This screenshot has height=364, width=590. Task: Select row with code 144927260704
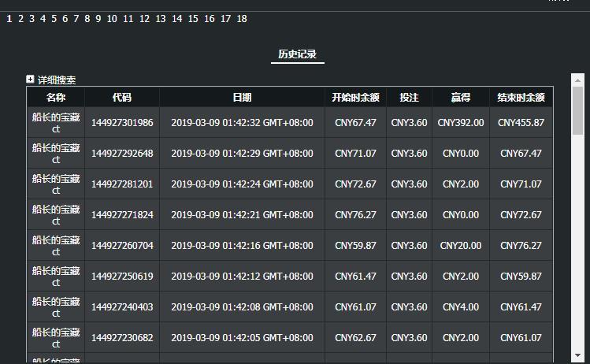click(x=122, y=246)
